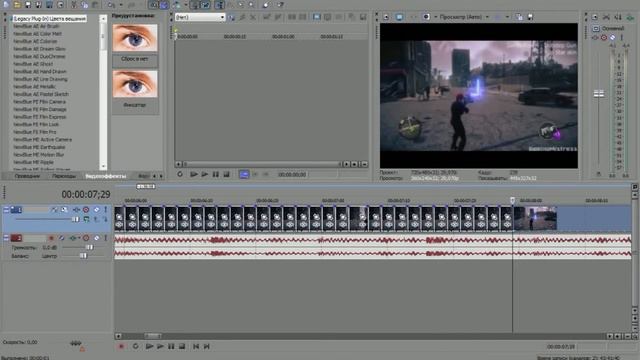Choose the second eye preset thumbnail
The image size is (640, 360).
click(135, 84)
